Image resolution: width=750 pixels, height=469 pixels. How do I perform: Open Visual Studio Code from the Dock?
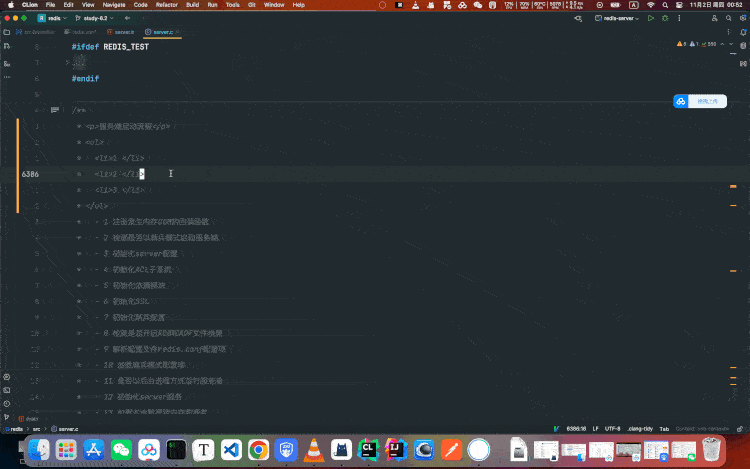(x=231, y=450)
